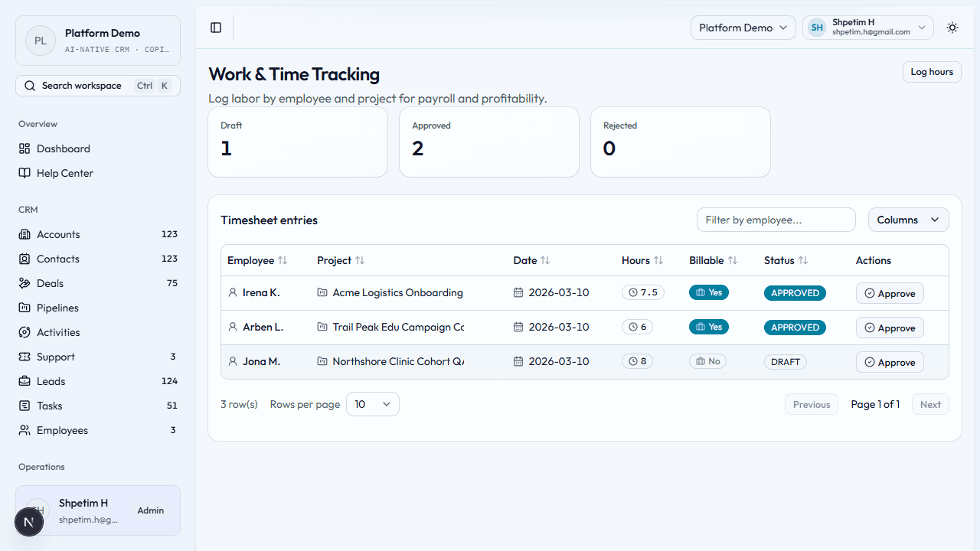Viewport: 980px width, 551px height.
Task: Toggle sorting on the Hours column
Action: [x=659, y=260]
